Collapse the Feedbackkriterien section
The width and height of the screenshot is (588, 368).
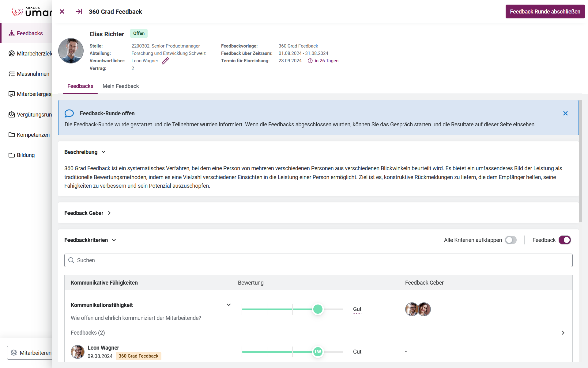(x=114, y=240)
